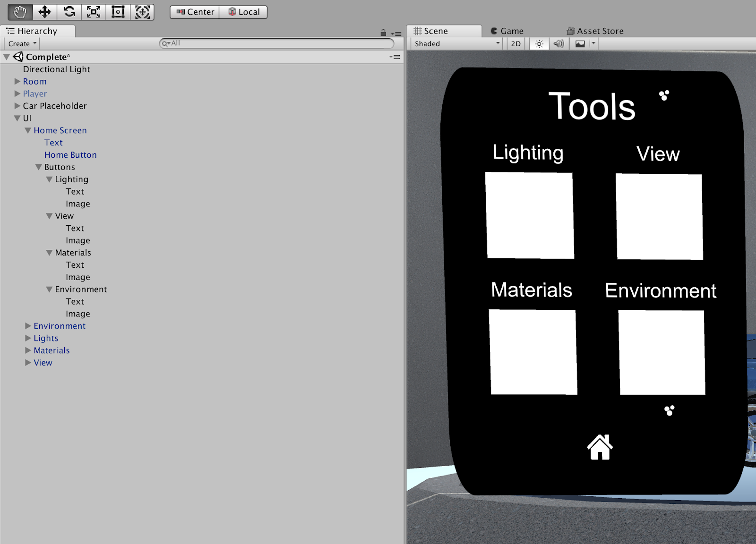756x544 pixels.
Task: Switch to the Scene tab
Action: [444, 31]
